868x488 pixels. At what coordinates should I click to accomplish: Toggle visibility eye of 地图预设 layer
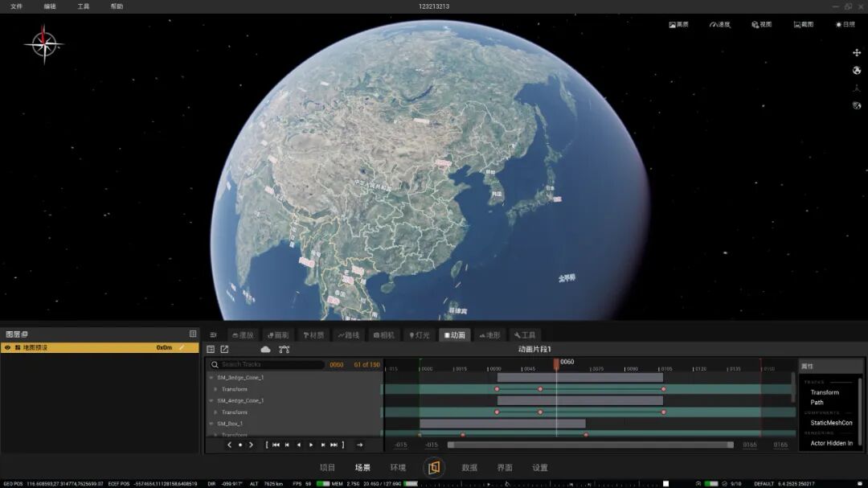click(x=8, y=348)
